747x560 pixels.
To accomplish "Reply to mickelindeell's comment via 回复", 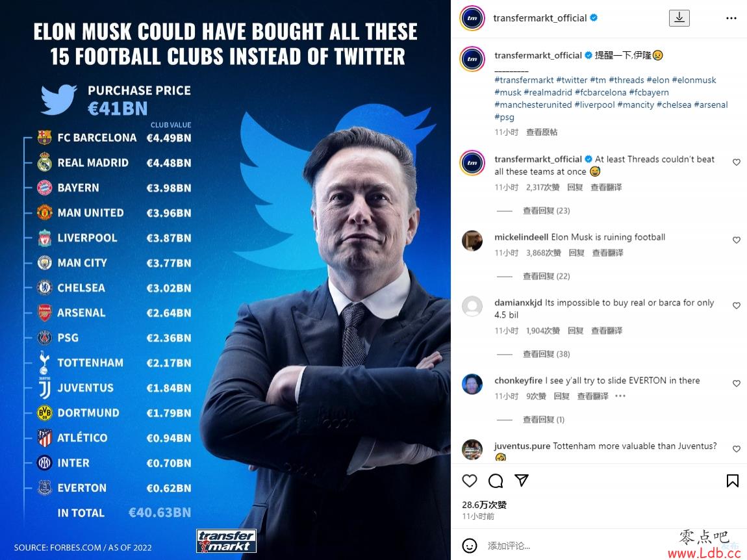I will point(576,253).
